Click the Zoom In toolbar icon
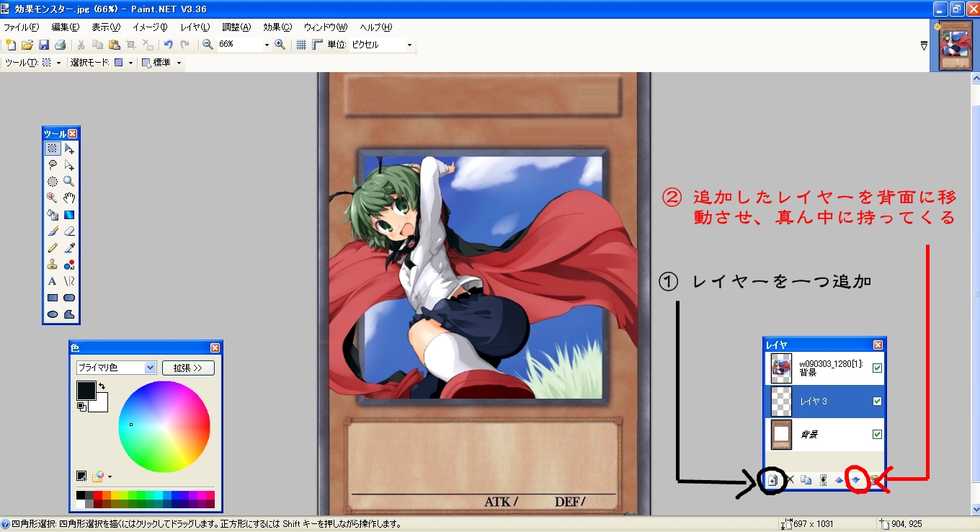 280,45
